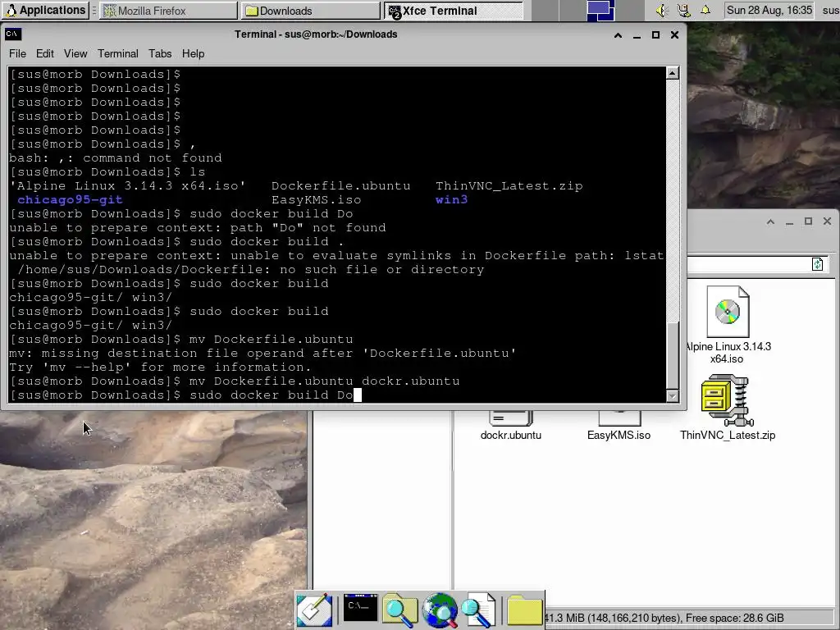Open the file manager folder-magnifier dock icon
Viewport: 840px width, 630px height.
pyautogui.click(x=399, y=609)
